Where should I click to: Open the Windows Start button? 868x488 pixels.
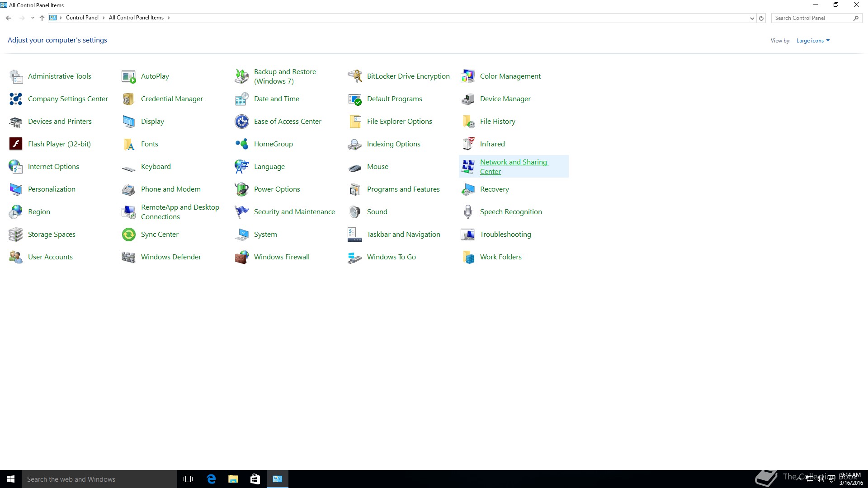pos(11,479)
